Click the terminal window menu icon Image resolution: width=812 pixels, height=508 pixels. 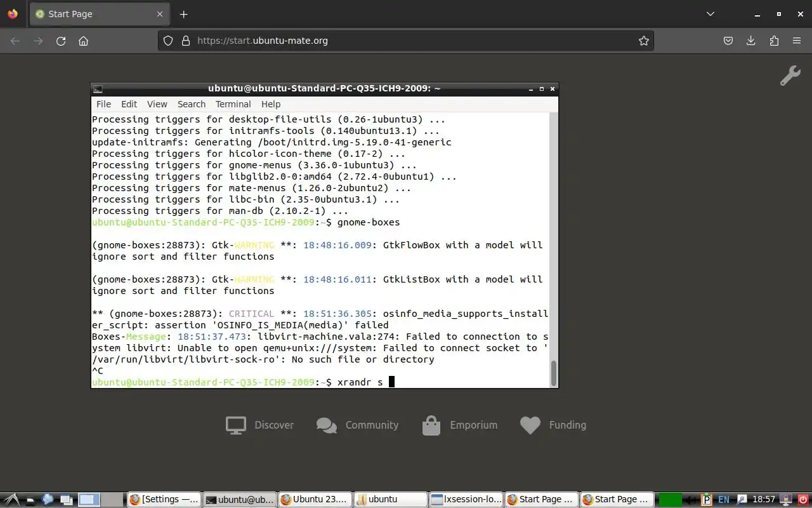(97, 89)
